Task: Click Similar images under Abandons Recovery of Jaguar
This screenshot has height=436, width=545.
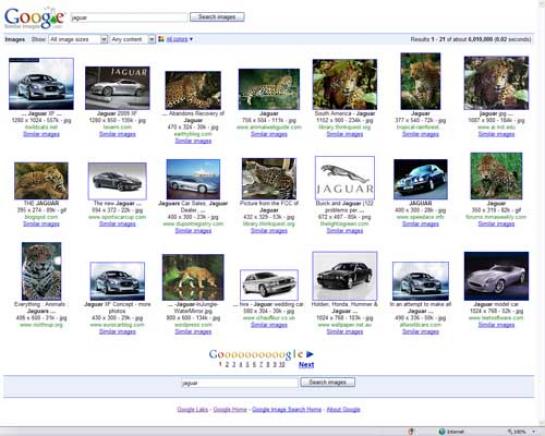Action: 193,141
